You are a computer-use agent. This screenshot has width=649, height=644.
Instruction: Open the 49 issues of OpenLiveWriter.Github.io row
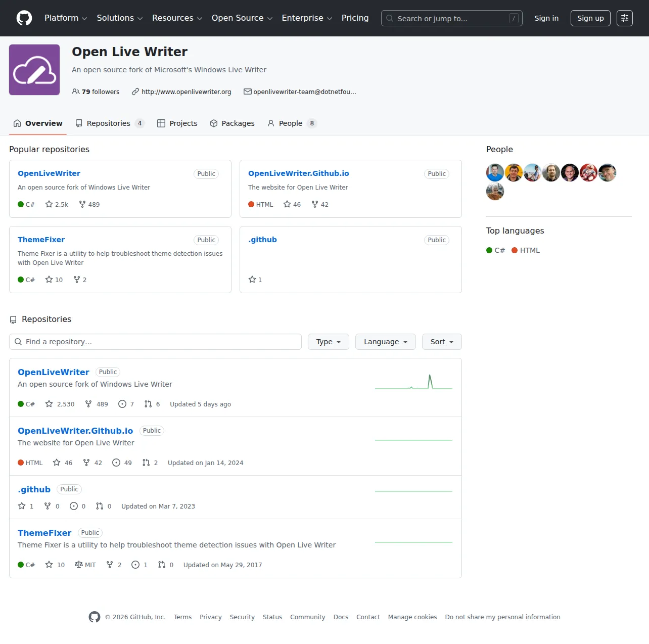(122, 463)
